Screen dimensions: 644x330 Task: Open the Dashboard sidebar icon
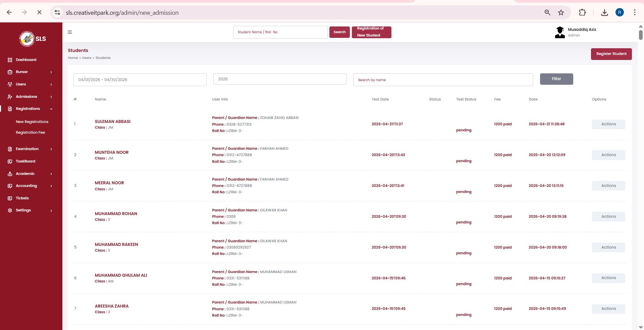point(10,60)
